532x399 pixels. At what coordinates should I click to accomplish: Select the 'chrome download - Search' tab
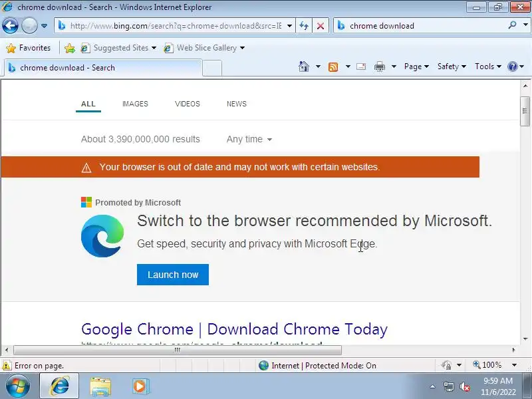[x=102, y=68]
